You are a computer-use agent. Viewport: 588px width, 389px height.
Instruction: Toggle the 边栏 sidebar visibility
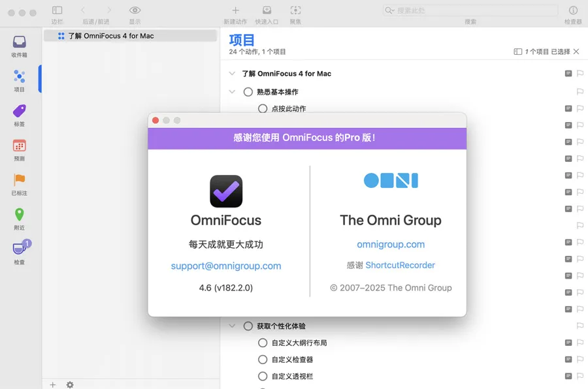tap(57, 10)
